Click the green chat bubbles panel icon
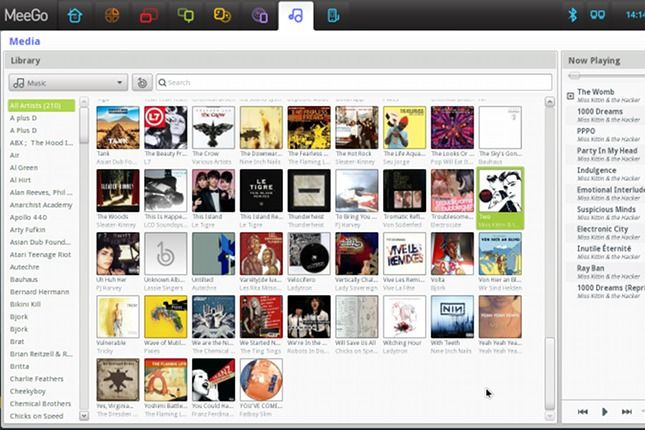645x430 pixels. click(186, 15)
